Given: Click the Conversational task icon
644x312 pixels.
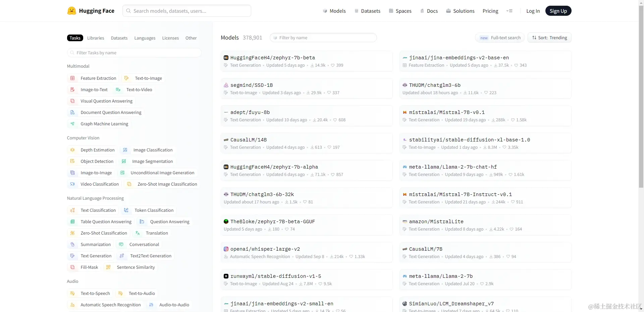Looking at the screenshot, I should tap(121, 244).
